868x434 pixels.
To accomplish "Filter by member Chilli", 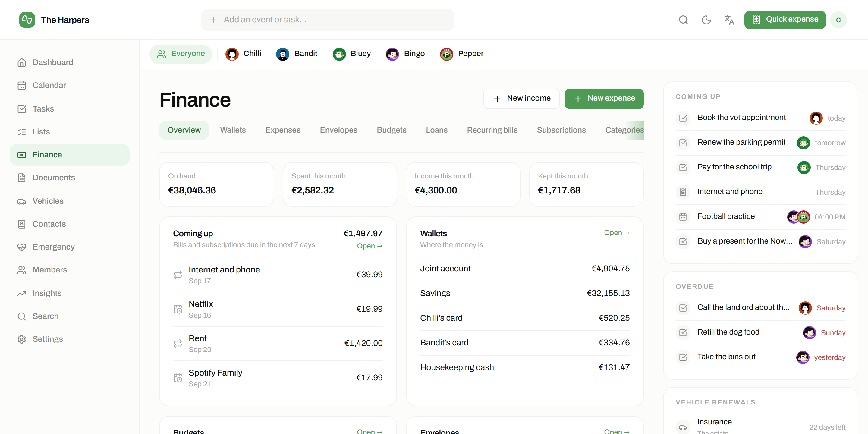I will point(243,54).
